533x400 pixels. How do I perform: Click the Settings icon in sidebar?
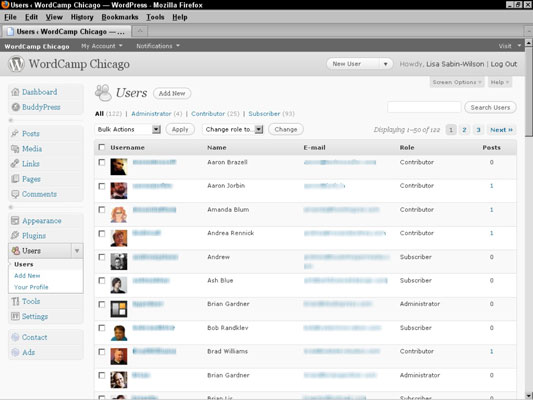pos(15,316)
